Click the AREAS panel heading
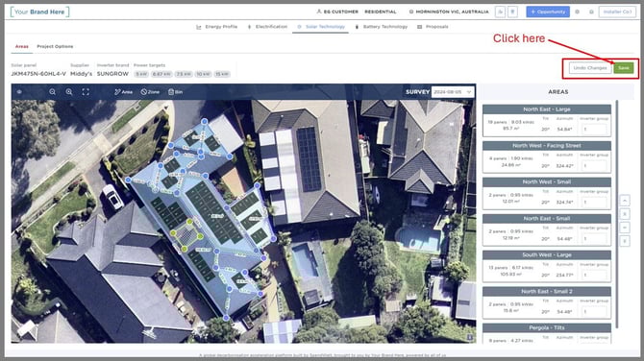 click(x=558, y=92)
